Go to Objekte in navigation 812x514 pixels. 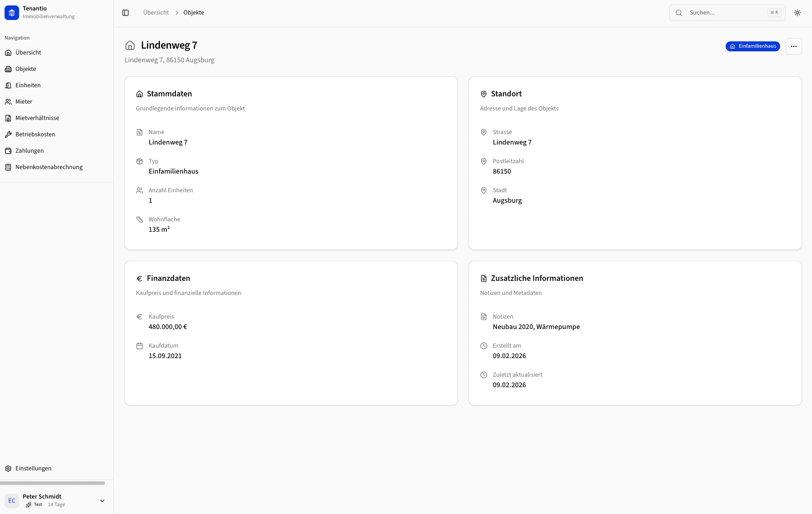(26, 69)
